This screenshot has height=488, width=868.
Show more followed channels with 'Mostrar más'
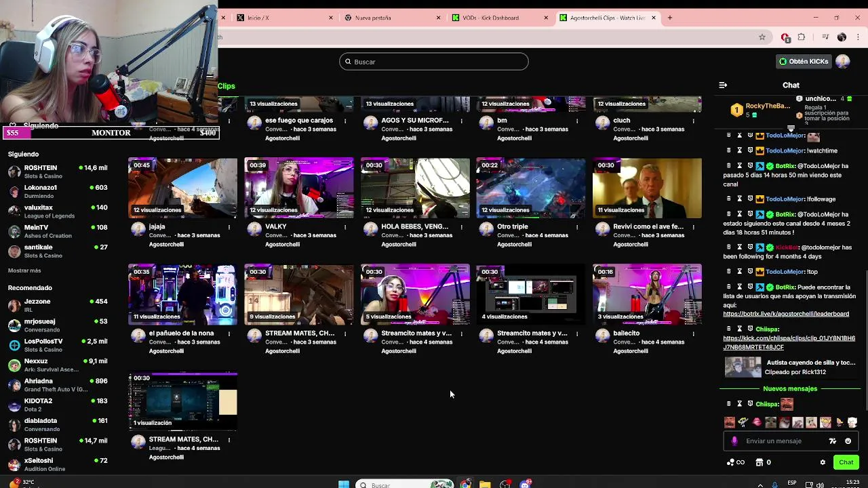(24, 270)
